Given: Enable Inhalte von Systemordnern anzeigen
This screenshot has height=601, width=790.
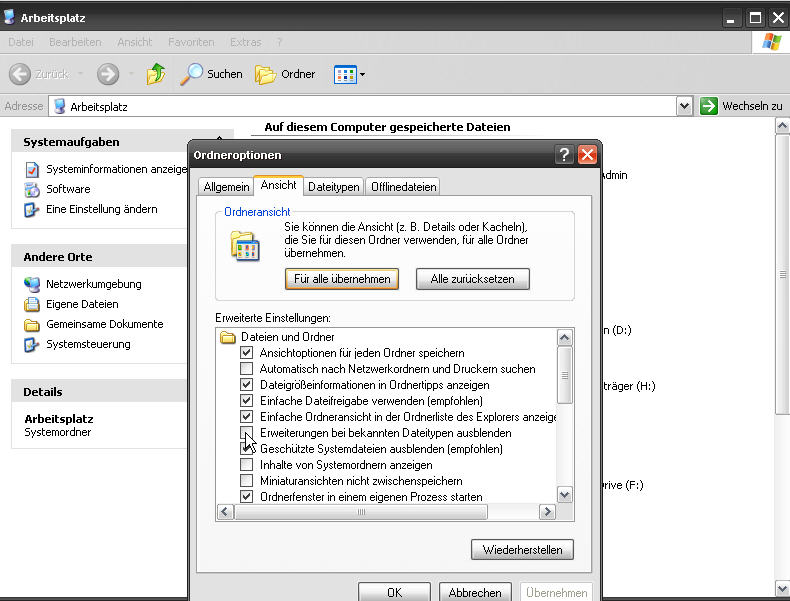Looking at the screenshot, I should pos(247,465).
